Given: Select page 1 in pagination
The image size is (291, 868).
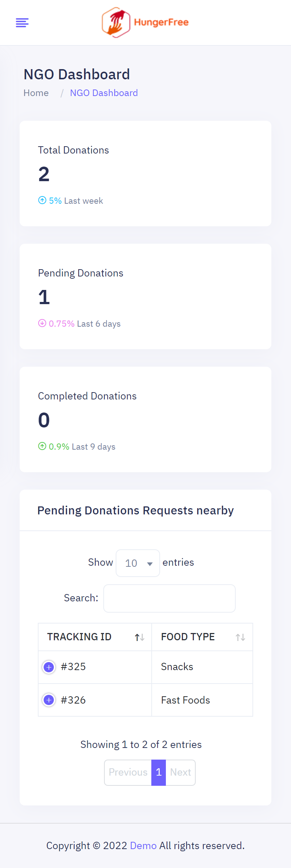Looking at the screenshot, I should point(159,772).
